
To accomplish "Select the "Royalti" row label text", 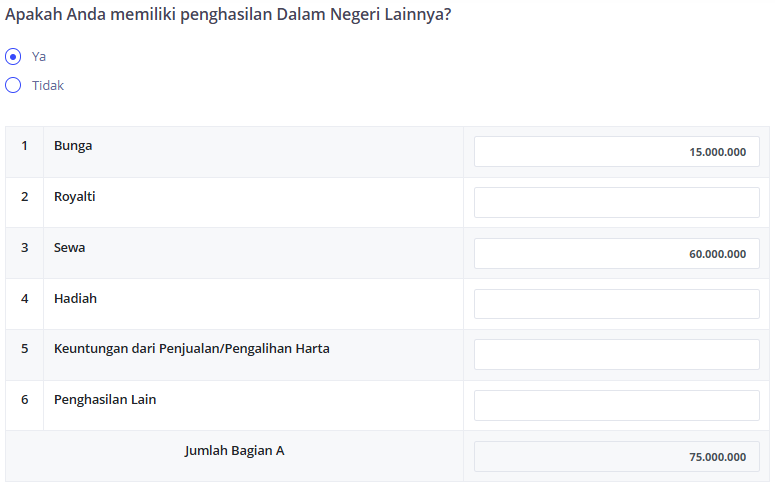I will (75, 197).
